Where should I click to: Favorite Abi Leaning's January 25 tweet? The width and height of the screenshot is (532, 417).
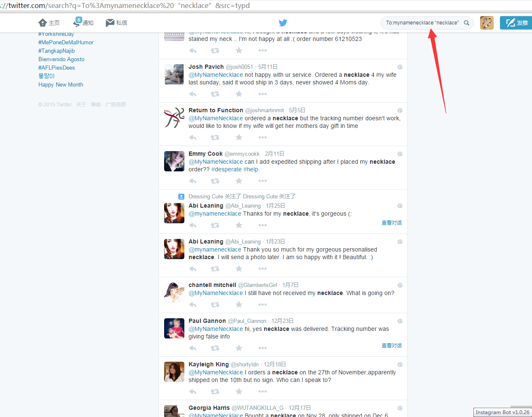(239, 225)
